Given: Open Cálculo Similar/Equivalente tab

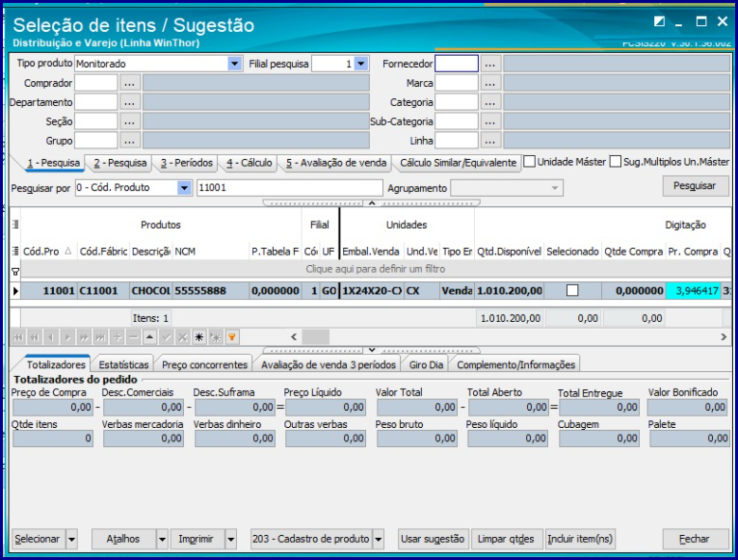Looking at the screenshot, I should click(x=458, y=163).
